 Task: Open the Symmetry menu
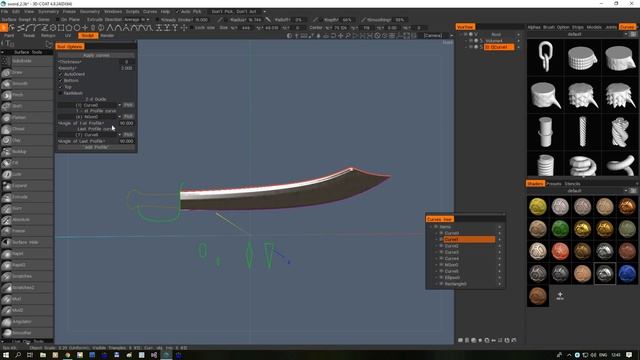pyautogui.click(x=48, y=11)
